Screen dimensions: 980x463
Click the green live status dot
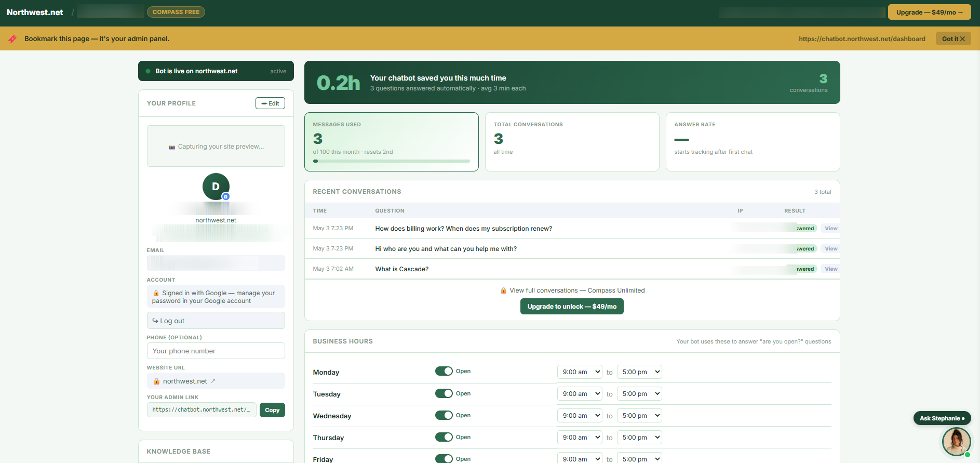(148, 71)
